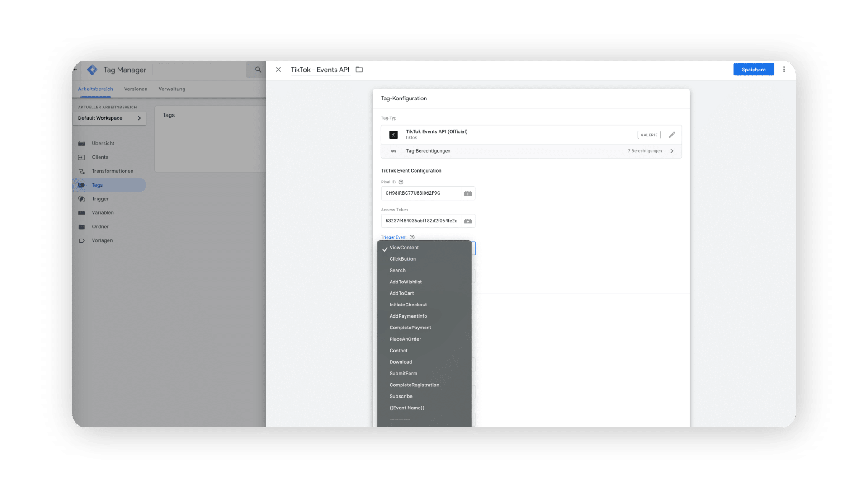Switch to the Arbeitsbereich tab
Viewport: 868px width, 488px height.
click(x=95, y=89)
